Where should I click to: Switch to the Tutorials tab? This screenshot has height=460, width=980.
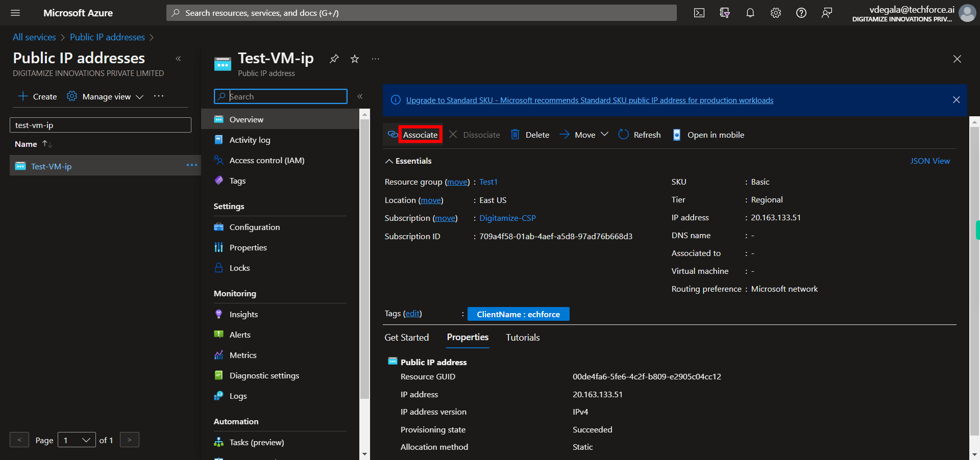523,337
